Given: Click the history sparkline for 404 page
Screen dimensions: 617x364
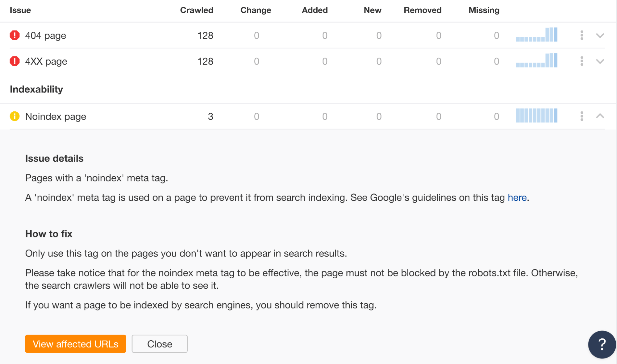Looking at the screenshot, I should [536, 35].
